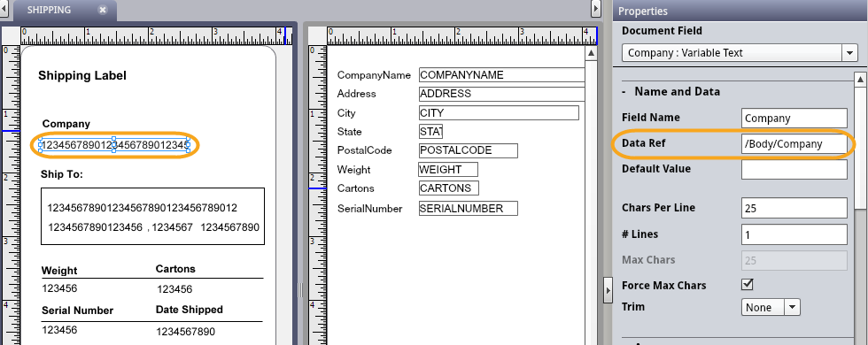868x345 pixels.
Task: Click the Shipping Label heading text
Action: [x=81, y=76]
